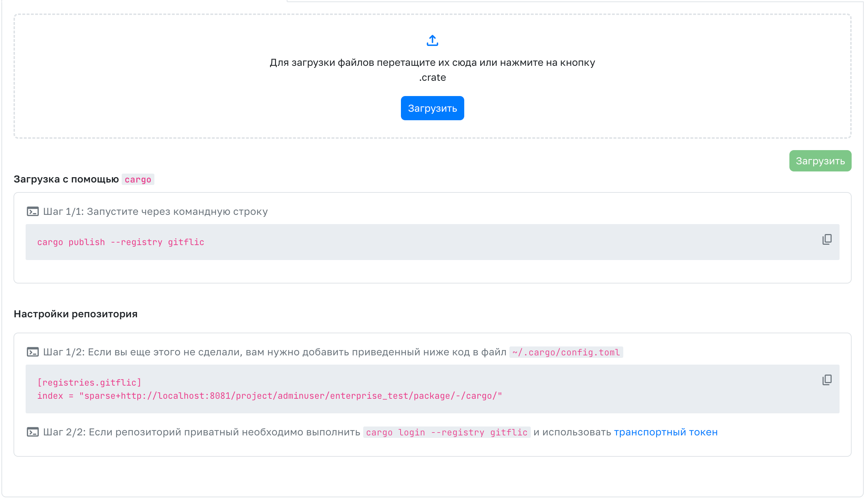Click the ~/.cargo/config.toml path snippet
Image resolution: width=868 pixels, height=498 pixels.
coord(566,353)
